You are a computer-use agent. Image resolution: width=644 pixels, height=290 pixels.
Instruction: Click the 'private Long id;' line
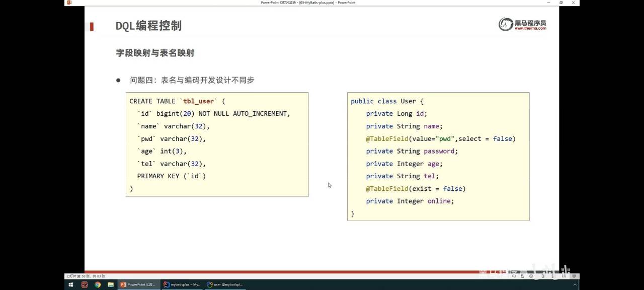click(397, 114)
